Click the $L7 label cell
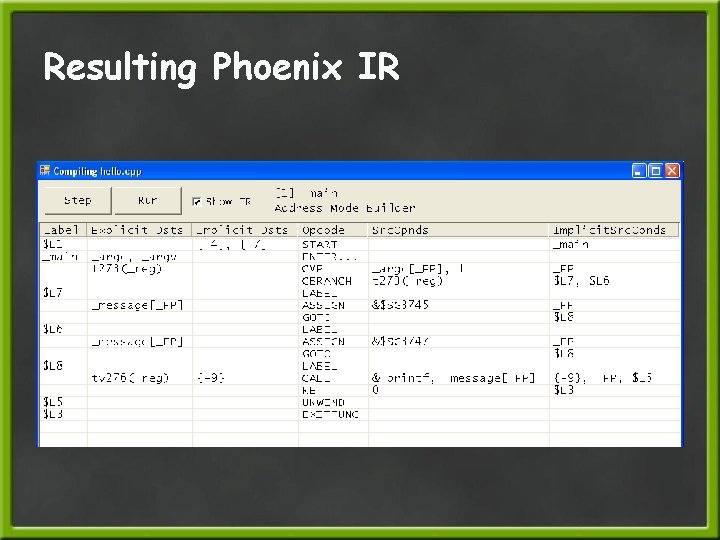The image size is (720, 540). pos(63,292)
